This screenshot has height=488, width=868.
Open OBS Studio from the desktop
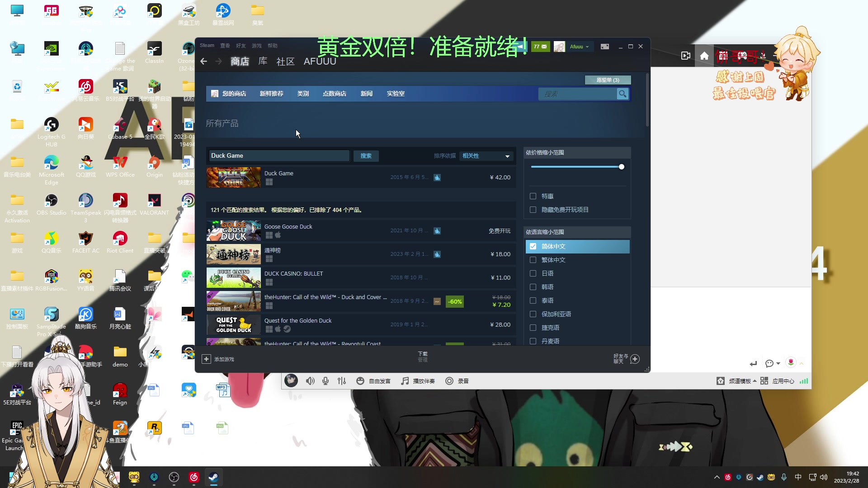pyautogui.click(x=52, y=204)
